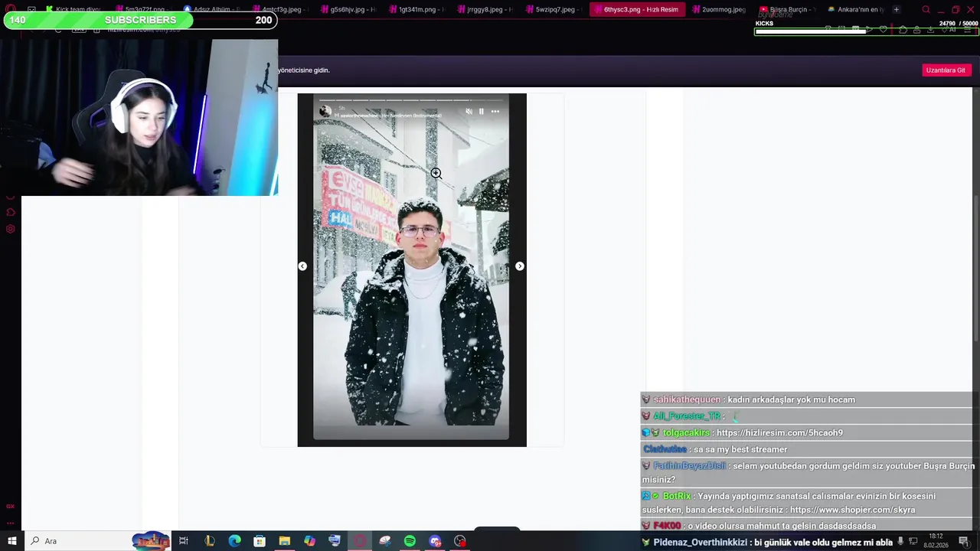Click the OBS icon in the taskbar
Screen dimensions: 980x551
(x=460, y=541)
